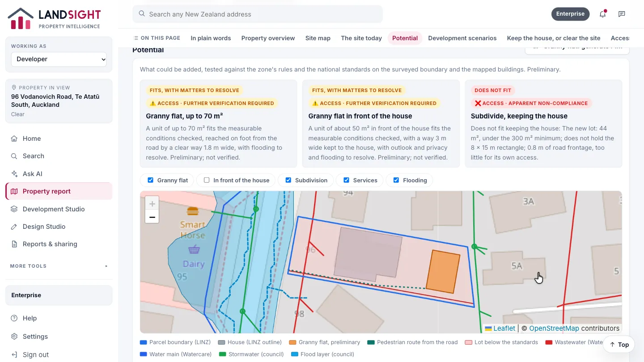
Task: Clear the property in view
Action: point(18,114)
